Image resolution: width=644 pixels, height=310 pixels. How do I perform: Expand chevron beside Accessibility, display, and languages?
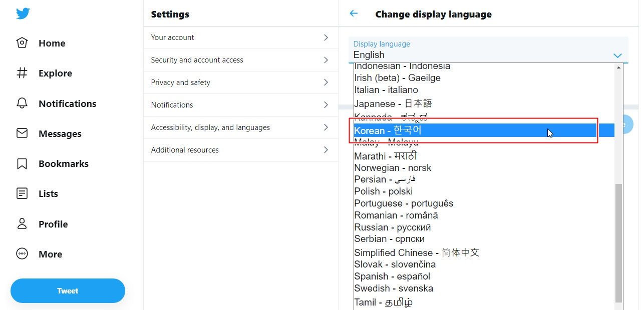click(x=326, y=127)
